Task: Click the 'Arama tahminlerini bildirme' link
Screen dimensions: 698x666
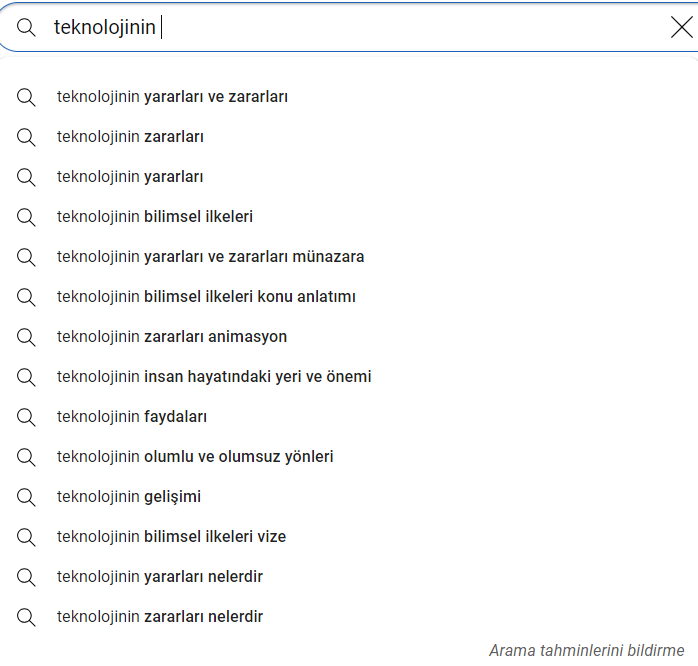Action: pyautogui.click(x=586, y=650)
